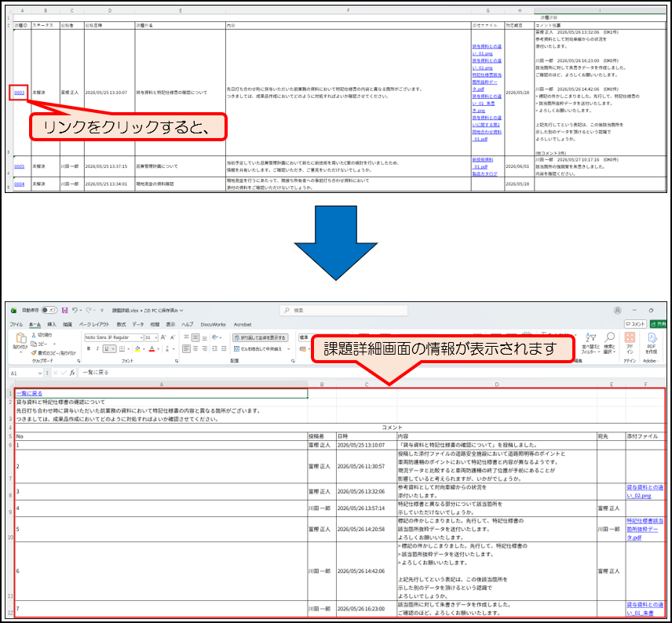Click the Top Align icon

[x=186, y=337]
